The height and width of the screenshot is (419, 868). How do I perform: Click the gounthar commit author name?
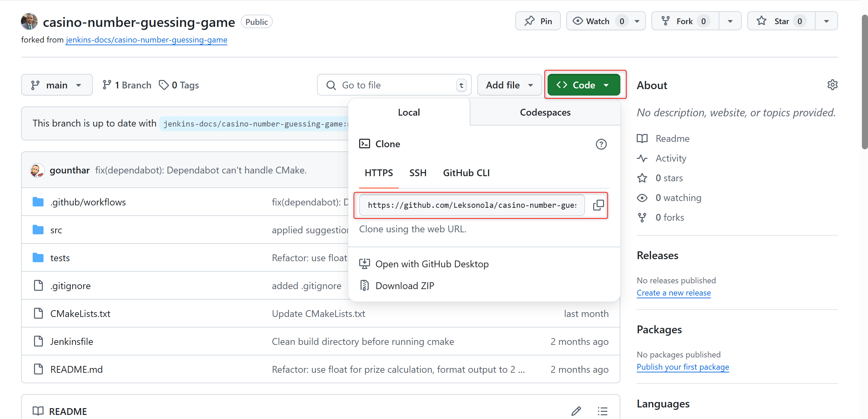[70, 170]
